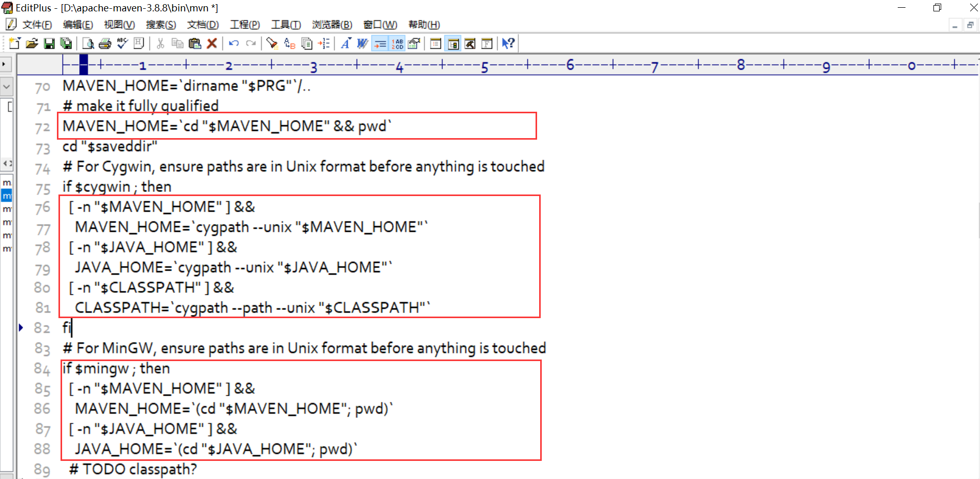
Task: Toggle auto indent in the toolbar
Action: (x=380, y=43)
